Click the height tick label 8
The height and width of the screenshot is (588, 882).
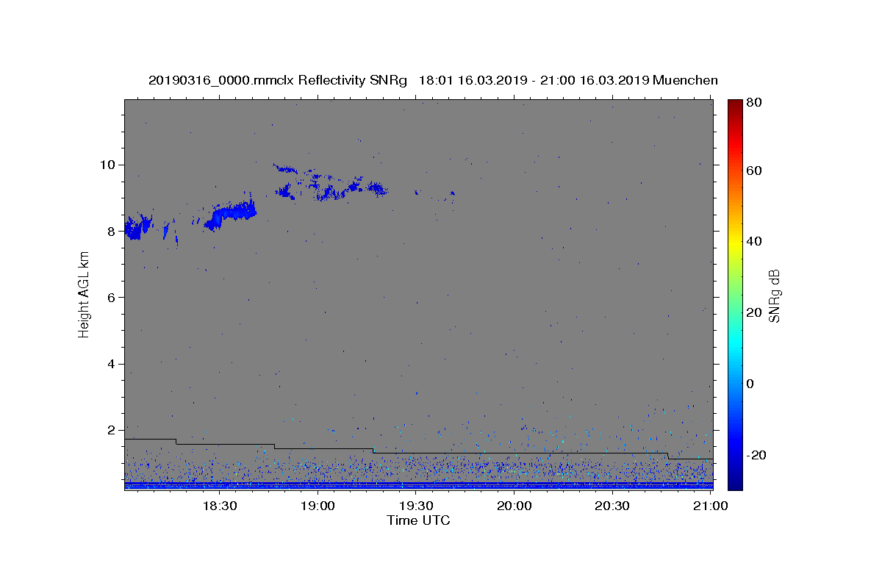[x=111, y=231]
